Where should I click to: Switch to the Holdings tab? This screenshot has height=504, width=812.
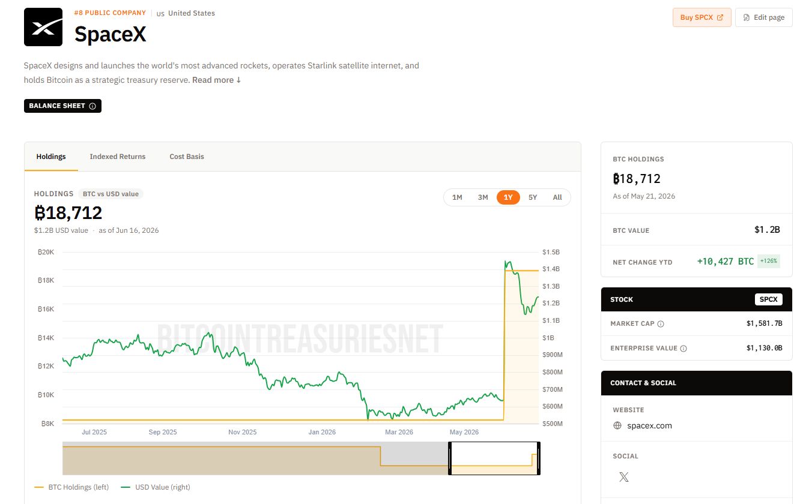coord(51,157)
